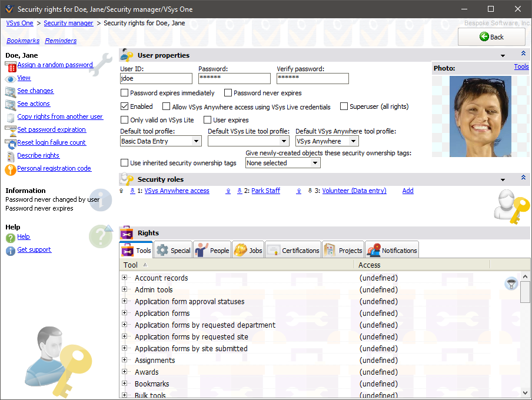The image size is (532, 400).
Task: Click into the User ID text field
Action: coord(156,78)
